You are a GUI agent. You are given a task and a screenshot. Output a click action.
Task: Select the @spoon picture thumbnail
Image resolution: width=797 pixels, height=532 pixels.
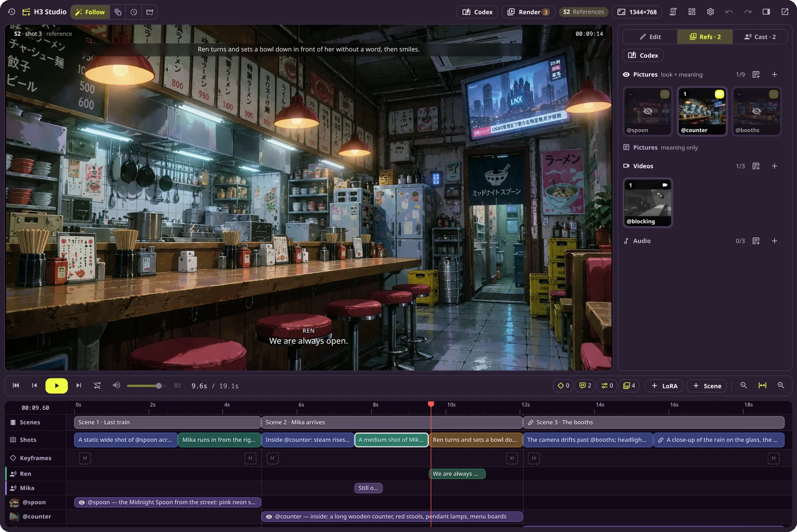(648, 111)
